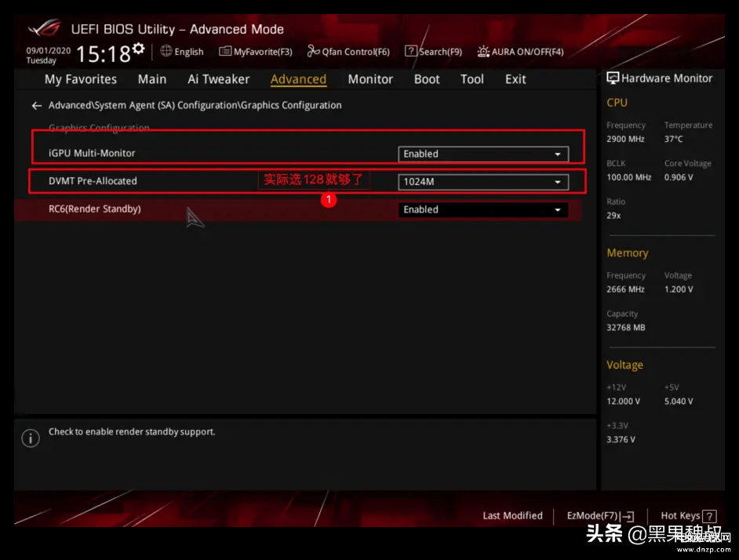Click the memory frequency 2666 MHz value
The height and width of the screenshot is (560, 739).
(625, 289)
